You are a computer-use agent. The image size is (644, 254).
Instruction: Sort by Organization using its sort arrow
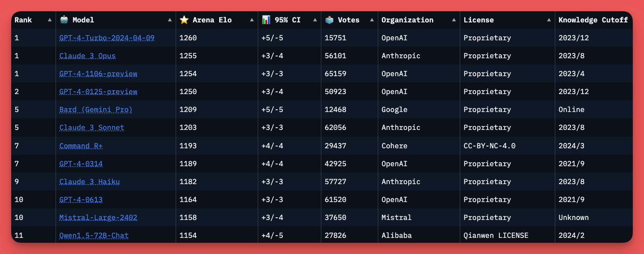454,20
